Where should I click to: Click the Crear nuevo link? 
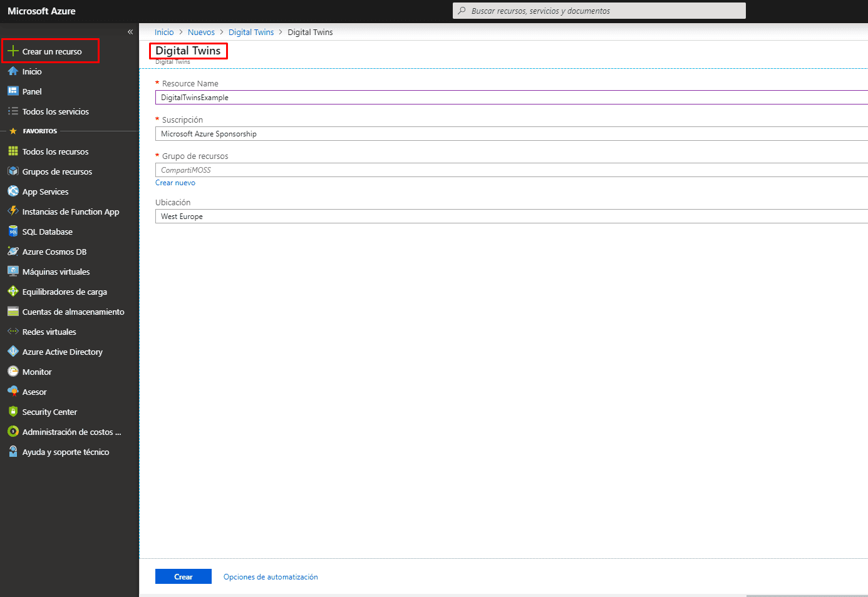coord(175,183)
